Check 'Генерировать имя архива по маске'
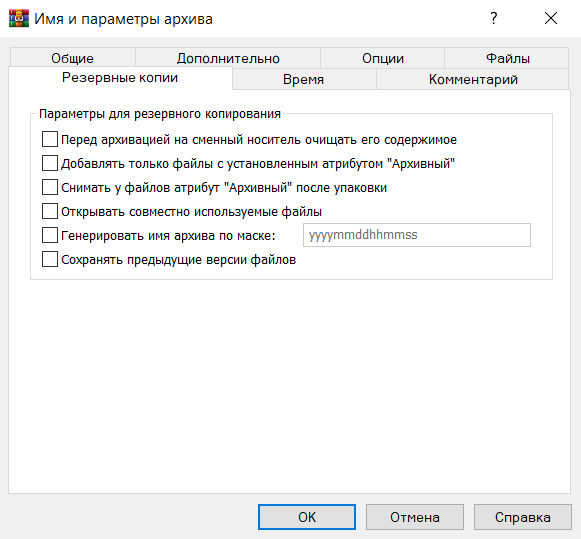The height and width of the screenshot is (539, 581). click(50, 235)
